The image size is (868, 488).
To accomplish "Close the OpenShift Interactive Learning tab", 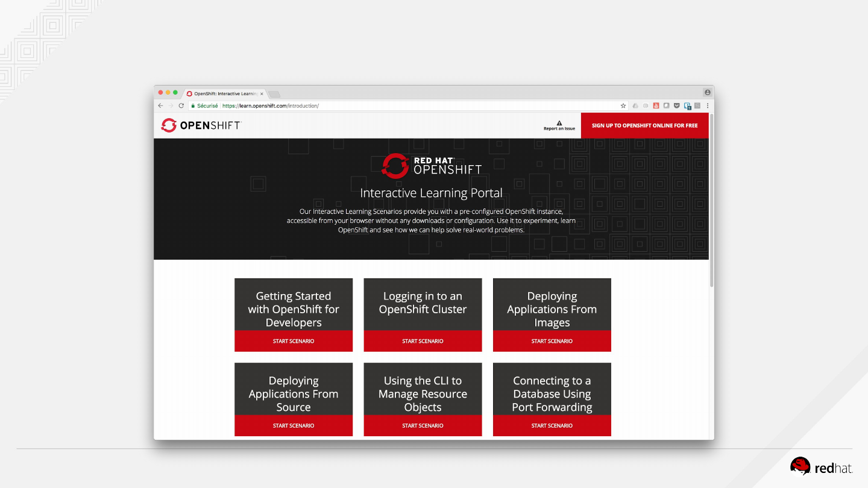I will tap(262, 93).
